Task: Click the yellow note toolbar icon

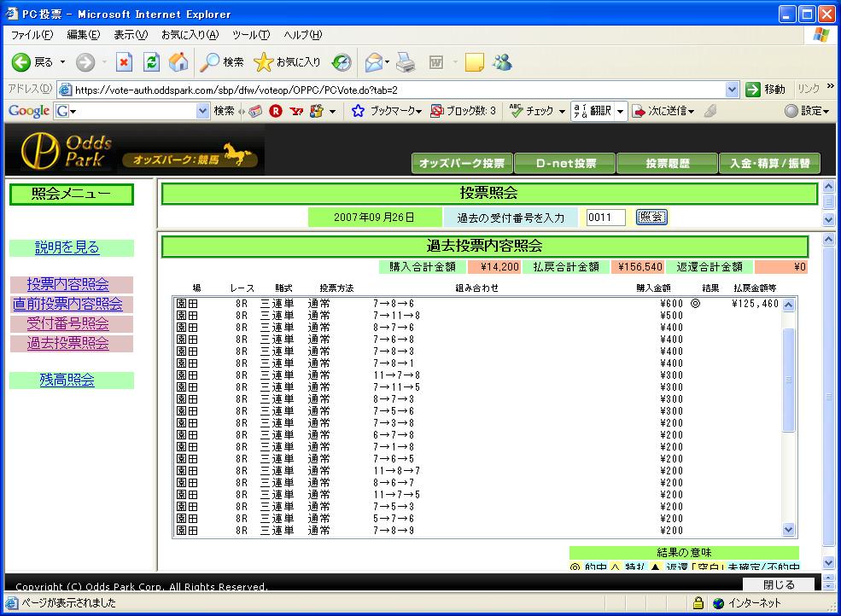Action: [x=474, y=63]
